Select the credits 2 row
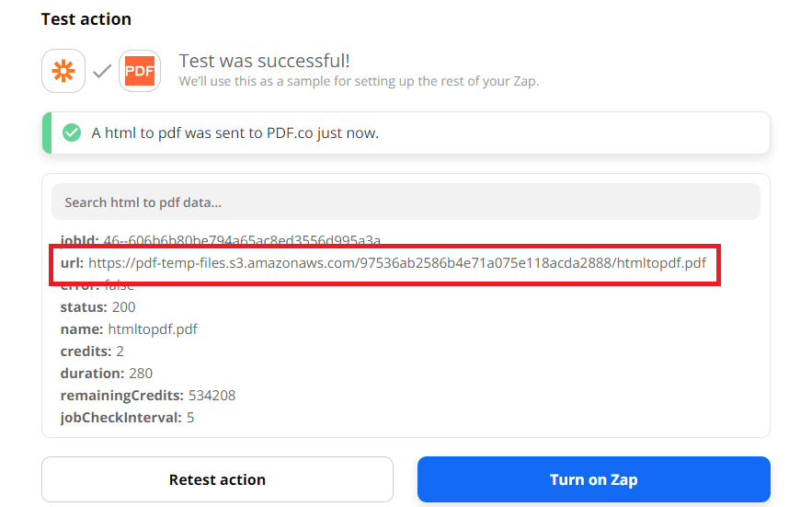 click(x=92, y=351)
